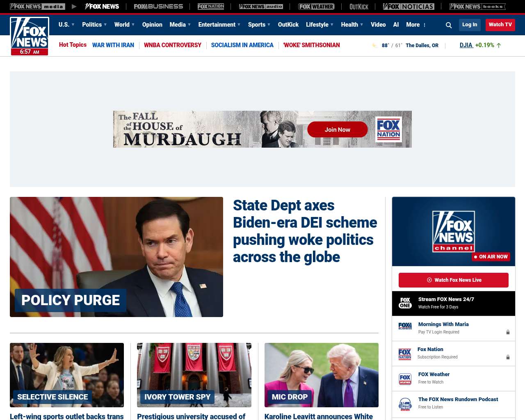
Task: Open The FOX News Rundown Podcast link
Action: (458, 399)
